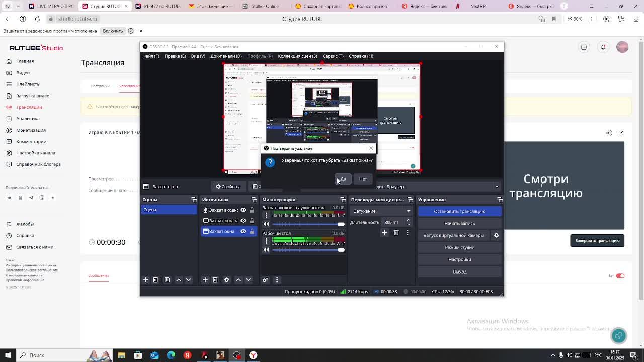Remove selected source with trash icon
Viewport: 644px width, 362px height.
tap(215, 280)
